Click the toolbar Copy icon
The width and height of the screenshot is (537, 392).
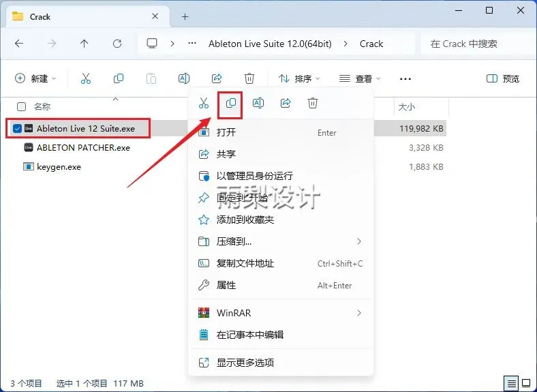[x=118, y=78]
